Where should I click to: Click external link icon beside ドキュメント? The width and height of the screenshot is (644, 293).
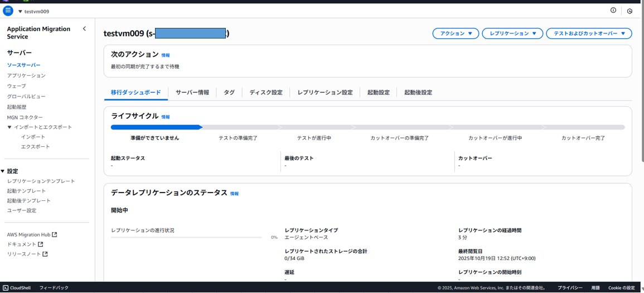[x=40, y=244]
